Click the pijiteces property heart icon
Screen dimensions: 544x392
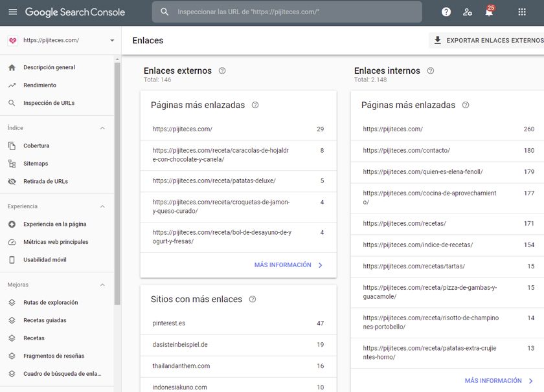[x=13, y=41]
